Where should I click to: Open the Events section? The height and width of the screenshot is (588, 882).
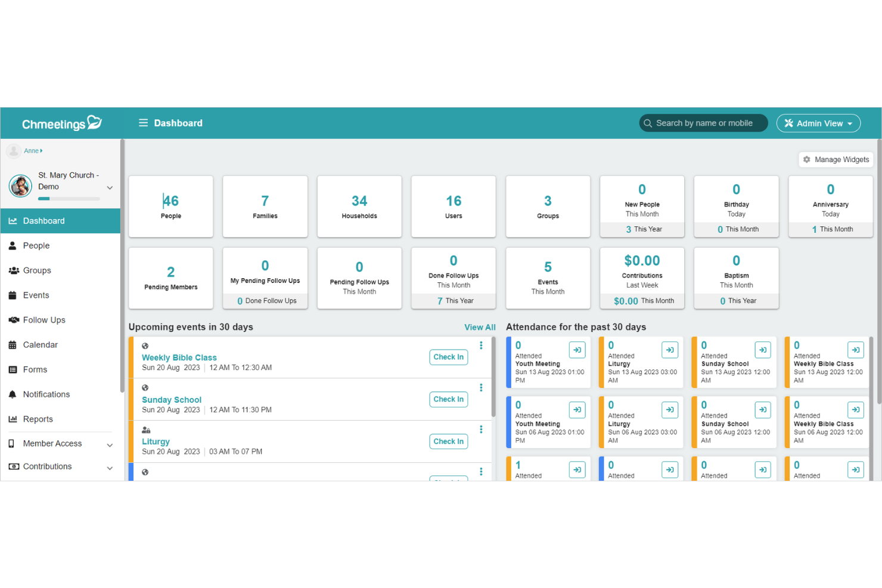36,295
